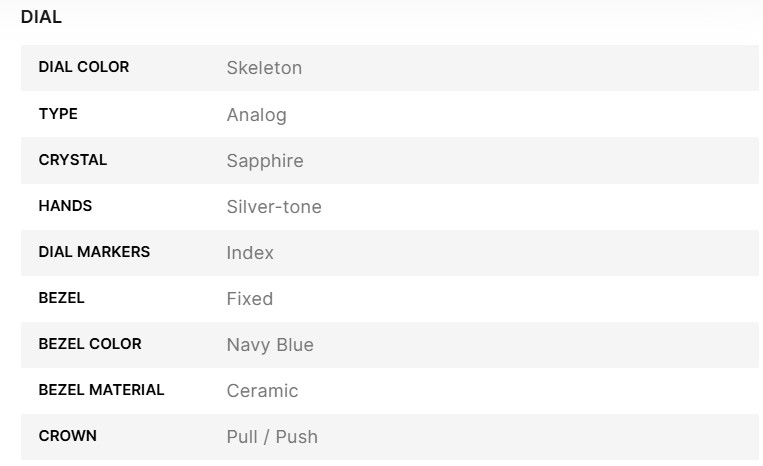763x466 pixels.
Task: Select the Navy Blue value text
Action: [270, 345]
